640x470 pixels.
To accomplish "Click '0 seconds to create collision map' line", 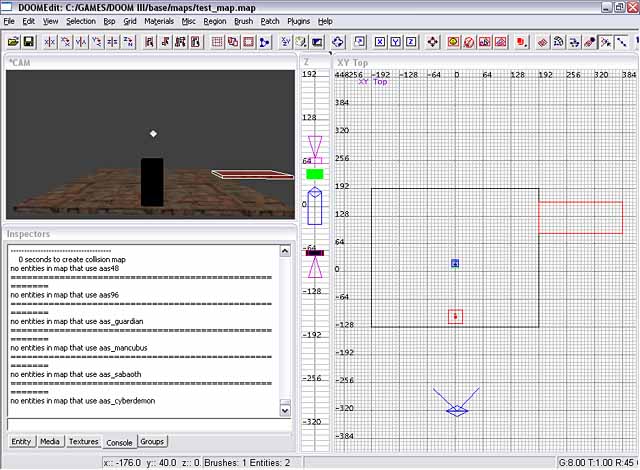I will click(x=72, y=259).
